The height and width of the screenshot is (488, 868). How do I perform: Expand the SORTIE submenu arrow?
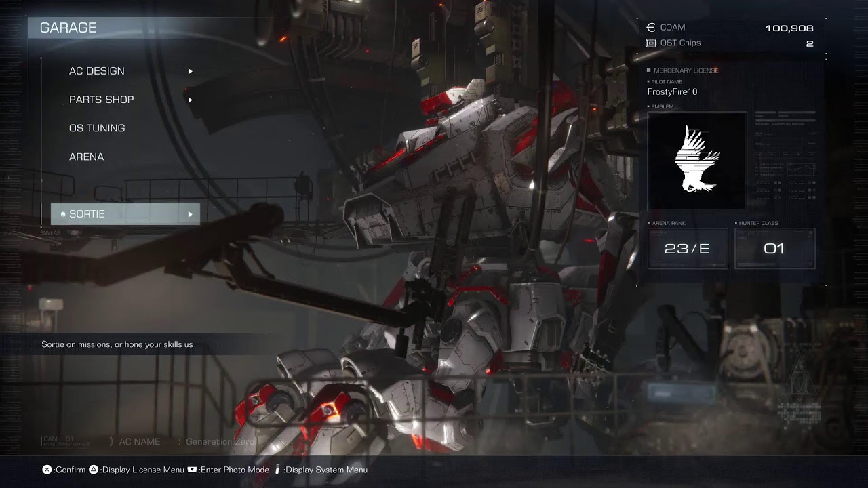coord(191,214)
